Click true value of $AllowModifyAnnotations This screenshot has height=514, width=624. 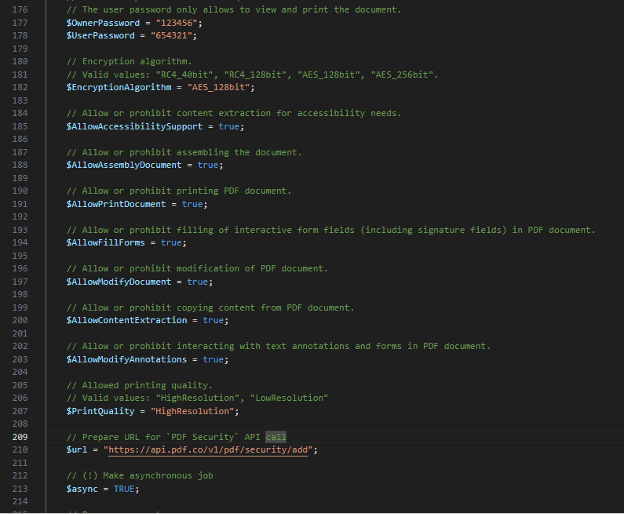tap(213, 359)
